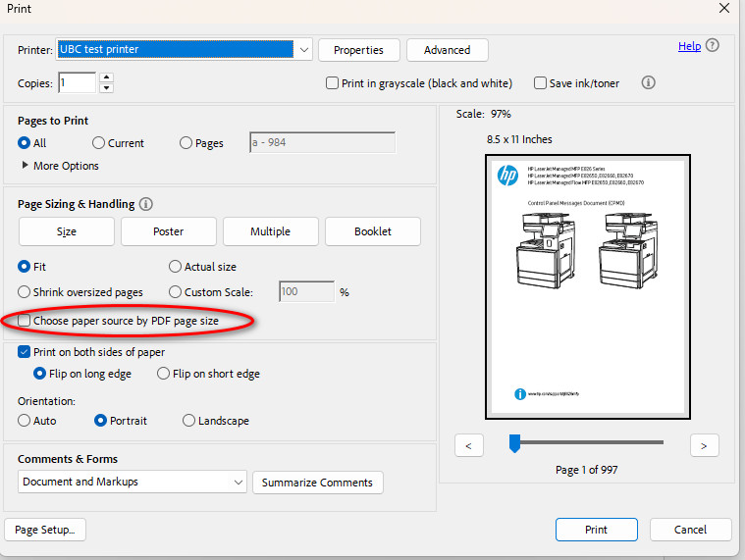Viewport: 745px width, 560px height.
Task: Open the Save ink/toner info icon
Action: click(648, 82)
